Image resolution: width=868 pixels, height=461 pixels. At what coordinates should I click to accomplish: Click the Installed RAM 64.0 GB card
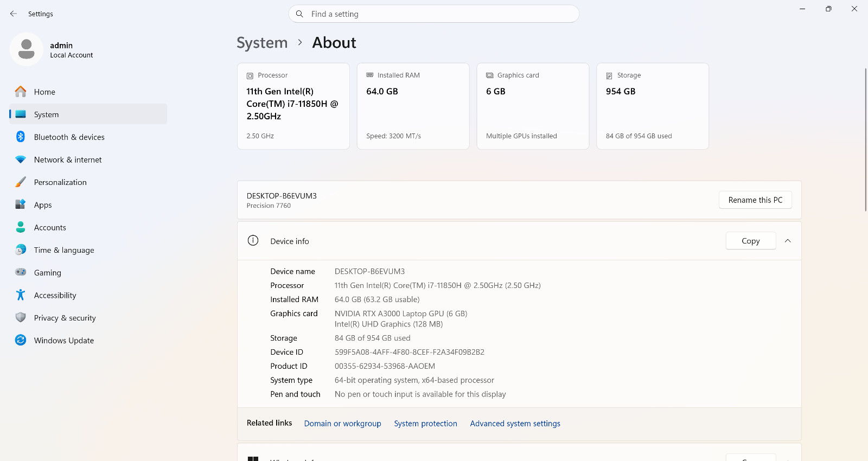coord(413,106)
